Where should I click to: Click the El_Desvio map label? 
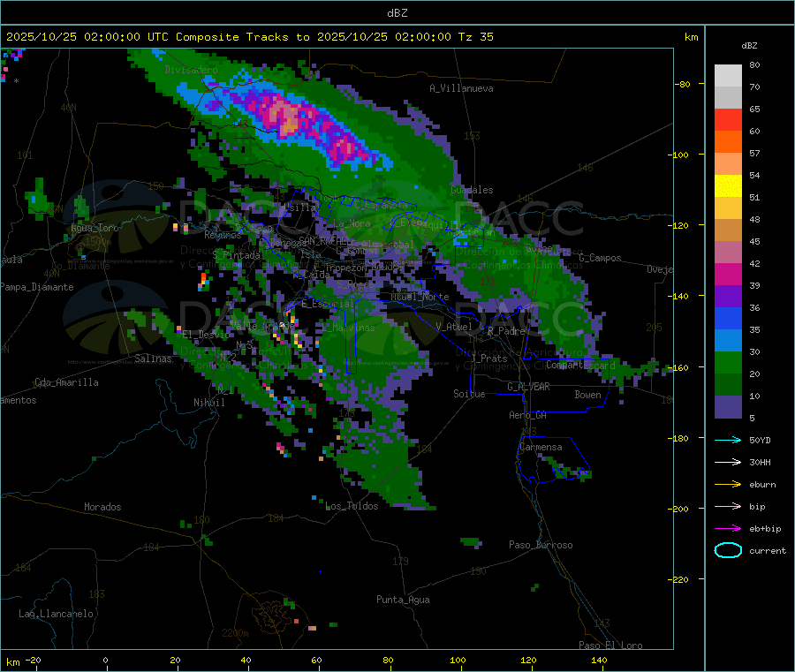(x=205, y=335)
